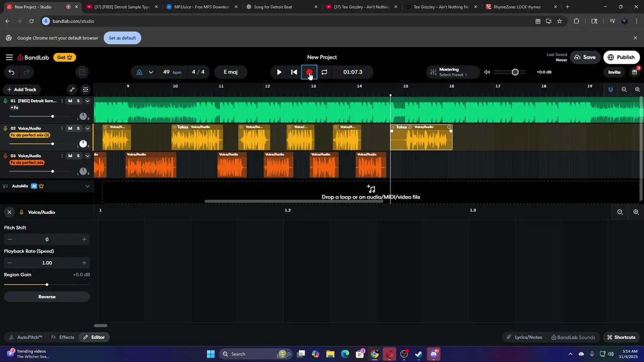Undo the last action
Screen dimensions: 644x362
[x=11, y=72]
